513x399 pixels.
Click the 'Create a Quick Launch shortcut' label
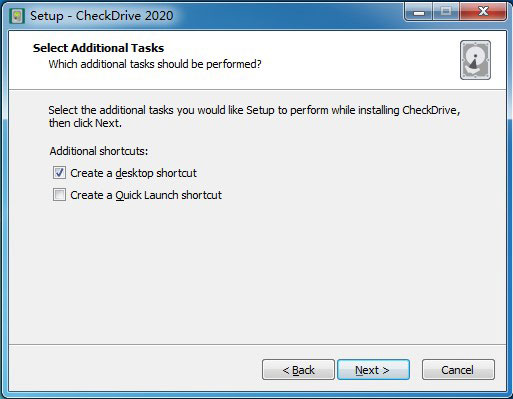click(x=146, y=195)
